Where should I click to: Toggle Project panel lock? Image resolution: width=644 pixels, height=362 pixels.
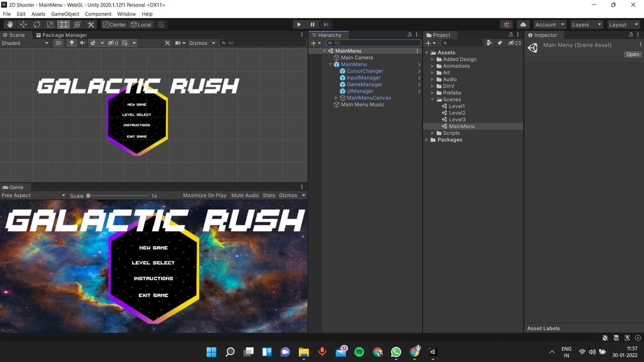pyautogui.click(x=511, y=35)
